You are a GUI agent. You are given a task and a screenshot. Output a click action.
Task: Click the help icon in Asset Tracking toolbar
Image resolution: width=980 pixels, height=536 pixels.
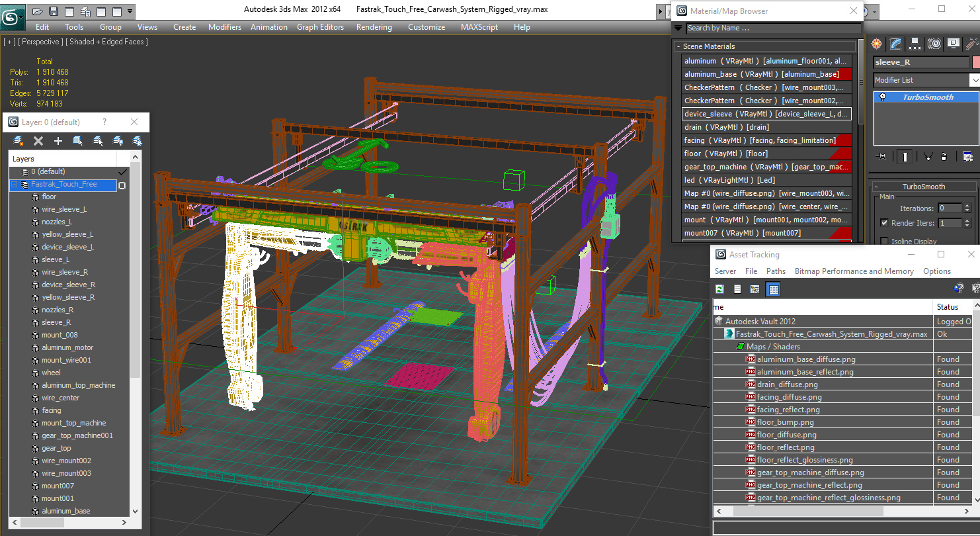[x=959, y=289]
